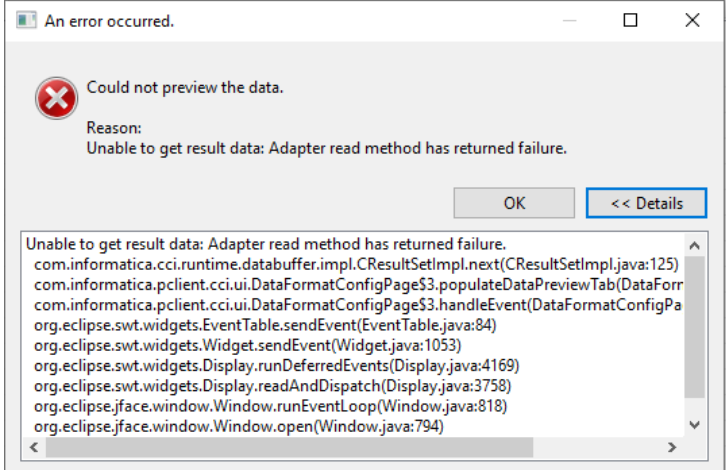Image resolution: width=726 pixels, height=470 pixels.
Task: Click the horizontal scrollbar thumb in details
Action: click(289, 447)
